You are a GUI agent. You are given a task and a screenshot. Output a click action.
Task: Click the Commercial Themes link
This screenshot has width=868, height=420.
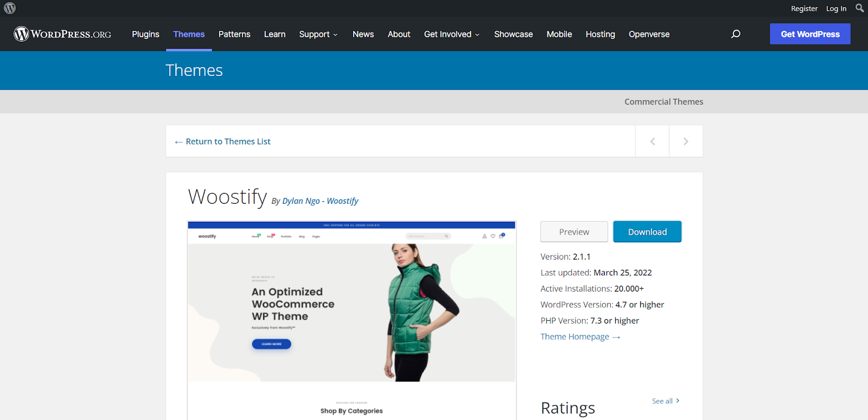[x=663, y=102]
